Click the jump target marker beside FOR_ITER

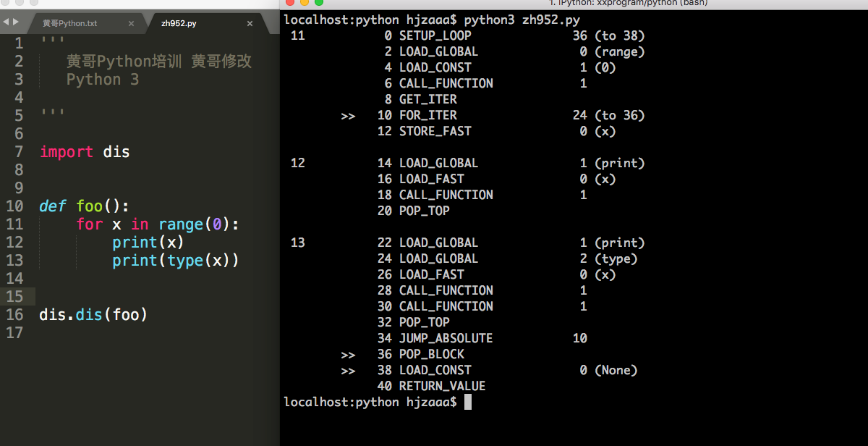(x=349, y=114)
